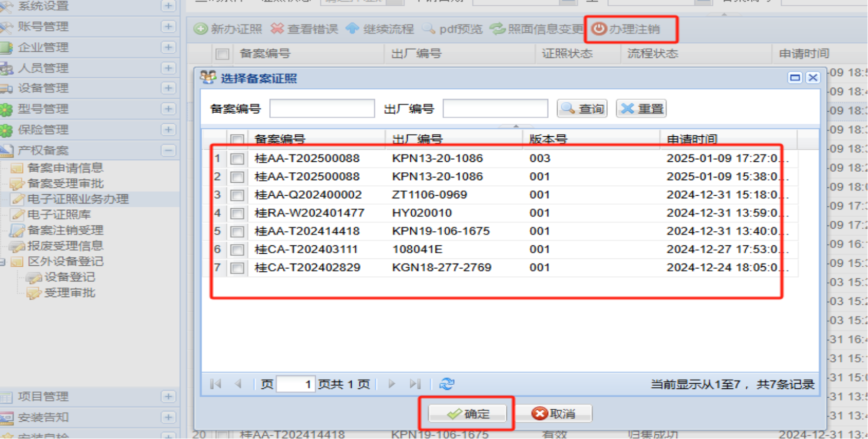Go to the last page of records
The image size is (868, 439).
(415, 384)
